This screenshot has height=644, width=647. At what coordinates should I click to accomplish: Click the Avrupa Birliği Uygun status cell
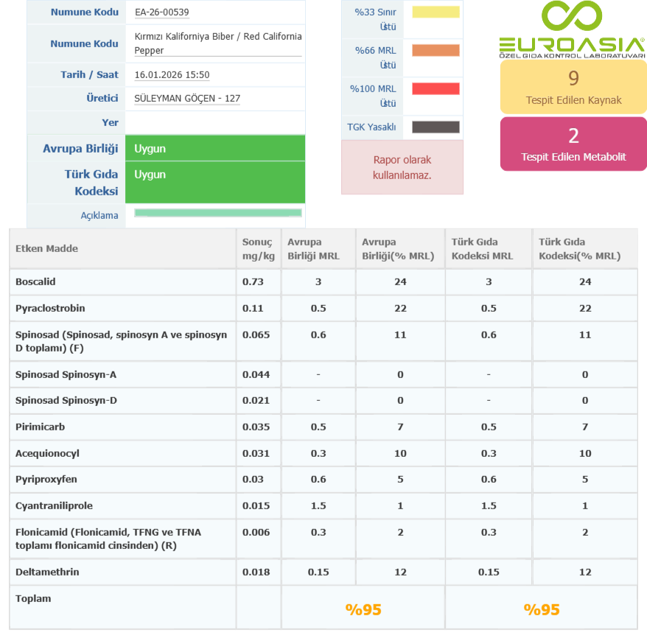pos(215,149)
